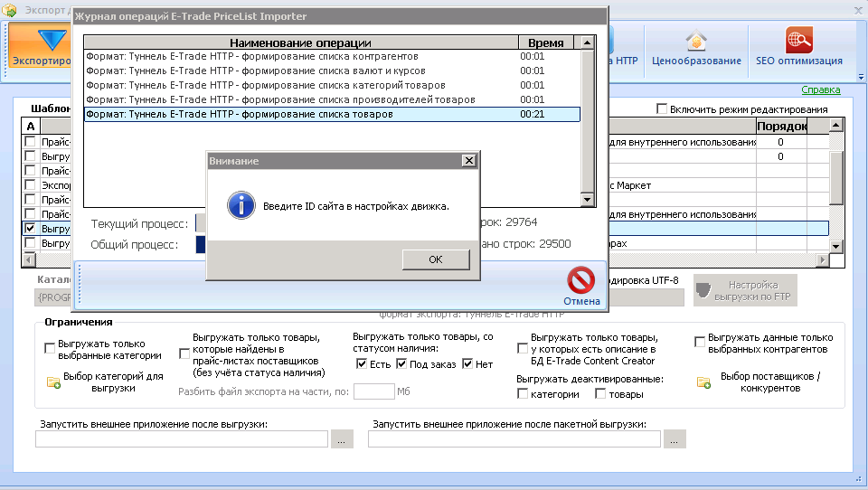Click the Время column header
This screenshot has width=868, height=490.
(545, 42)
